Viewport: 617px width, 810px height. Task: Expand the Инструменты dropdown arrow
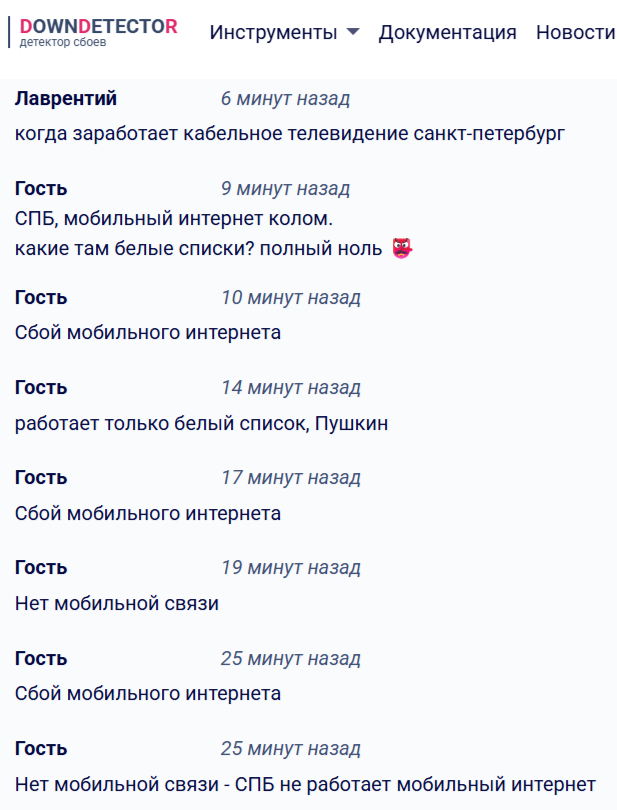(352, 32)
